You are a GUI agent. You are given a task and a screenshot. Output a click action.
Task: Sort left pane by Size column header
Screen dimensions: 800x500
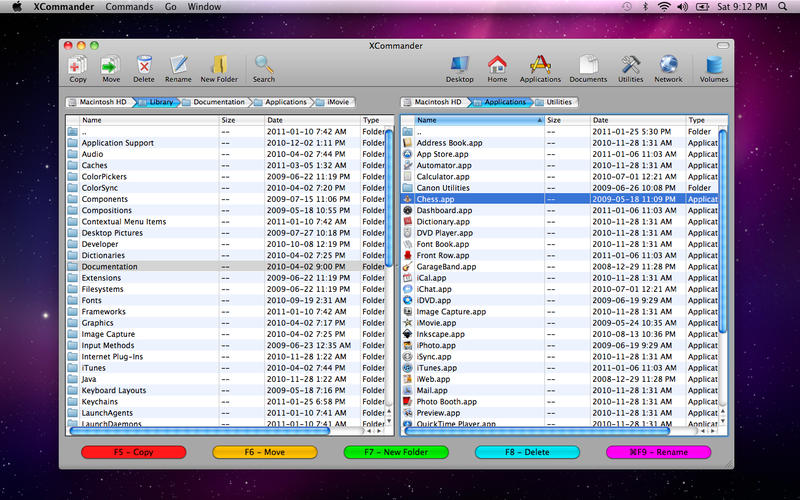[242, 120]
